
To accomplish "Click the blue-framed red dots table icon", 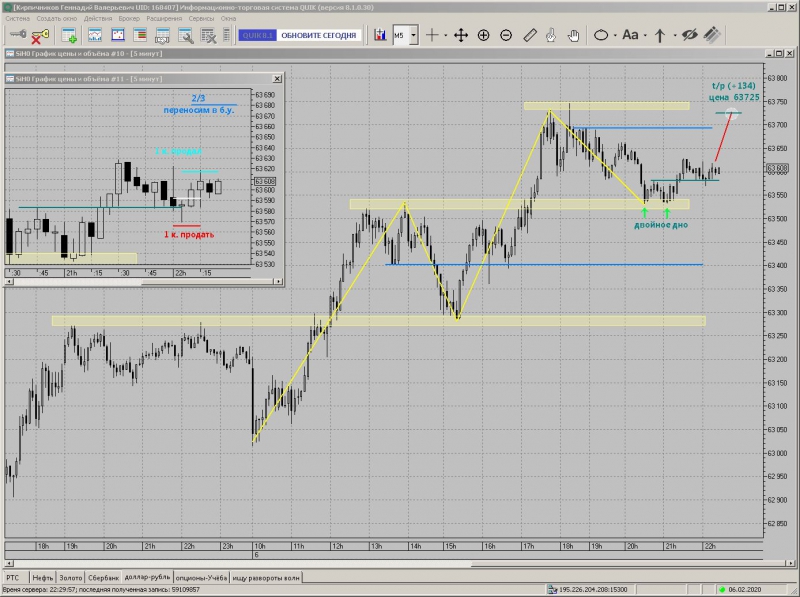I will (x=118, y=35).
